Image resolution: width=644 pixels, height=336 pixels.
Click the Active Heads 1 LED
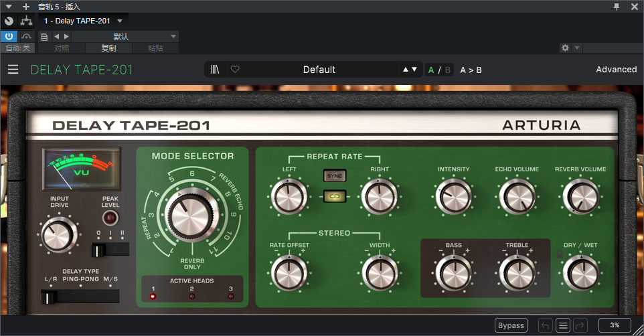tap(153, 296)
